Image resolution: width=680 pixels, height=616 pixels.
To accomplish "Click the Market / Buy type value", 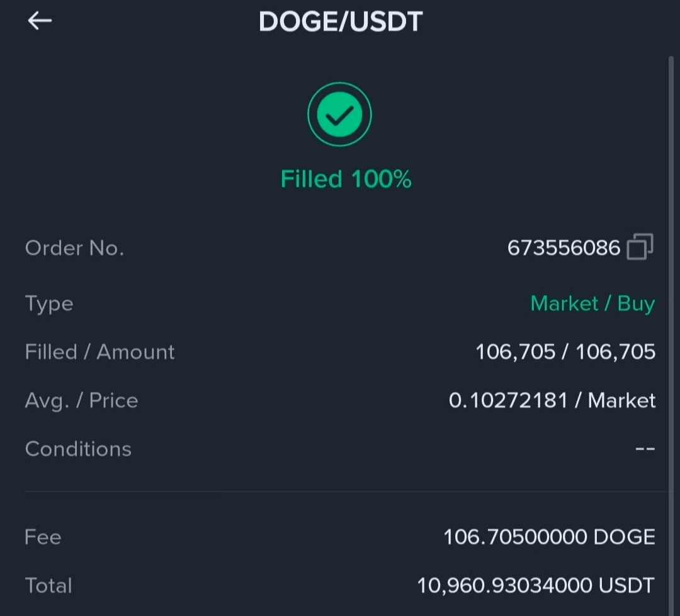I will (x=592, y=304).
